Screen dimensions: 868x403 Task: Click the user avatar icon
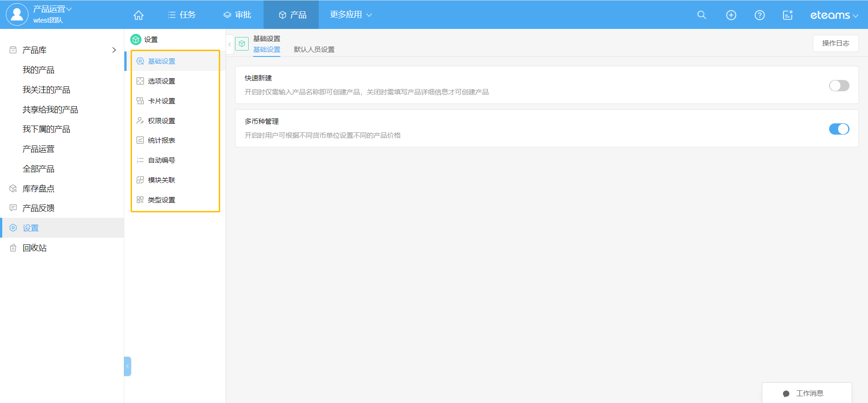click(x=17, y=14)
